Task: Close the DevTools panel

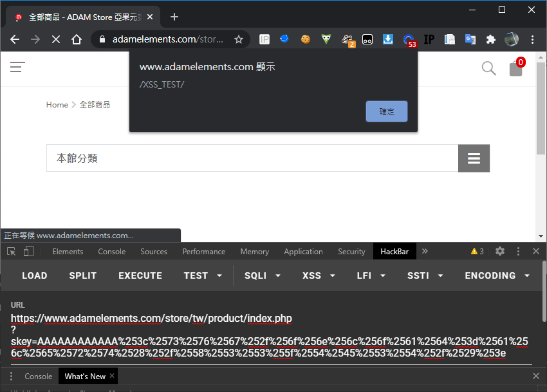Action: (x=536, y=251)
